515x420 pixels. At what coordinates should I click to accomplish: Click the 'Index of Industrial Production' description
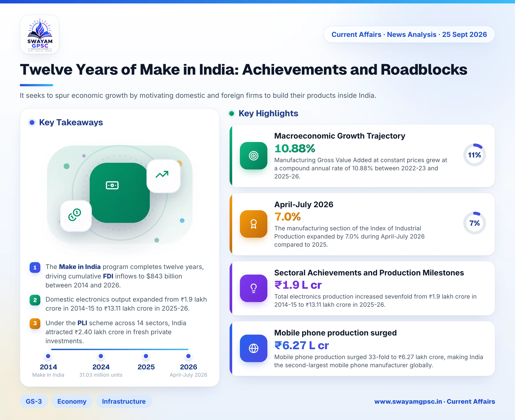coord(350,236)
